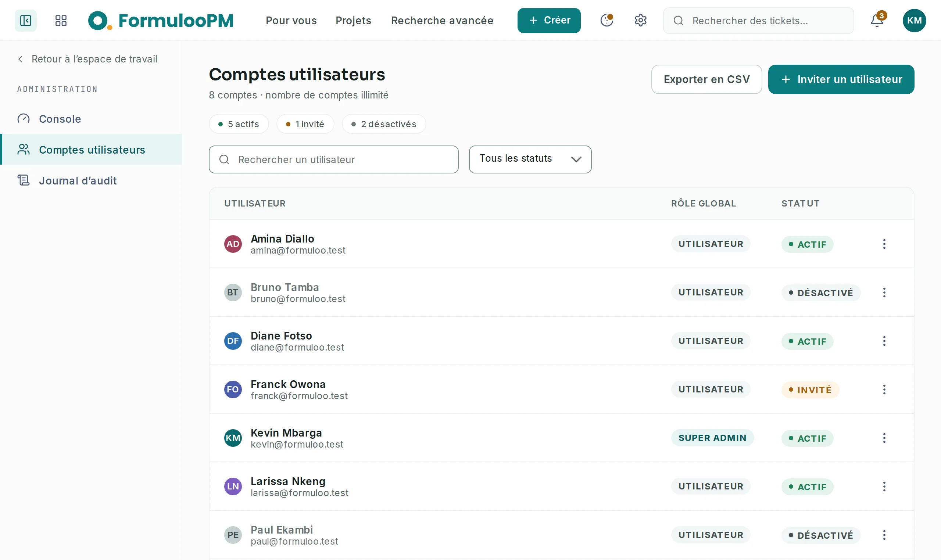Open Console in the admin sidebar
This screenshot has height=560, width=941.
point(91,119)
